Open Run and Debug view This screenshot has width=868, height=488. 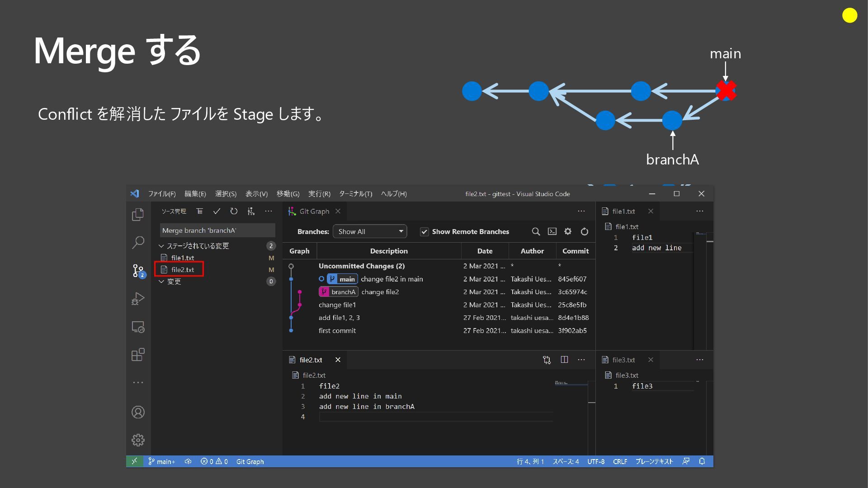[x=138, y=299]
